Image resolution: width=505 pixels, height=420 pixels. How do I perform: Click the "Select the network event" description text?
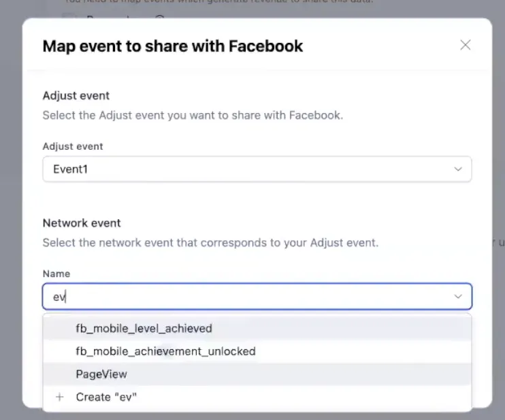tap(210, 242)
